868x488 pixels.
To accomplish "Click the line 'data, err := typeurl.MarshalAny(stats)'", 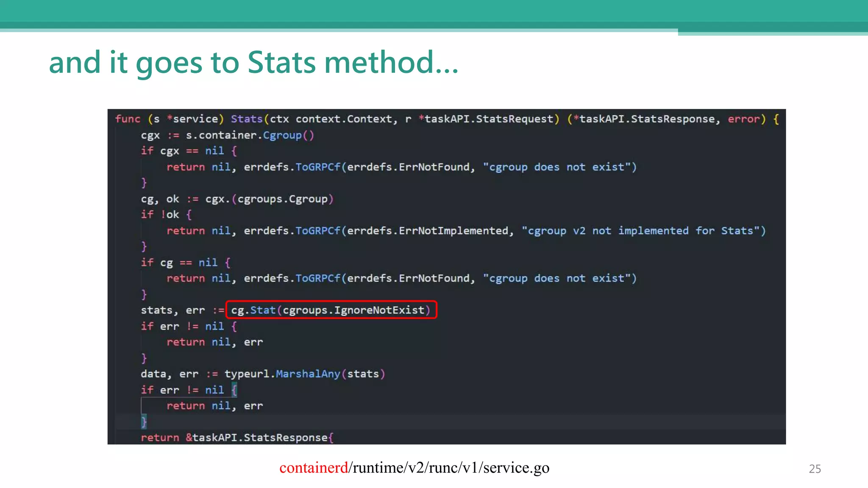I will click(263, 374).
